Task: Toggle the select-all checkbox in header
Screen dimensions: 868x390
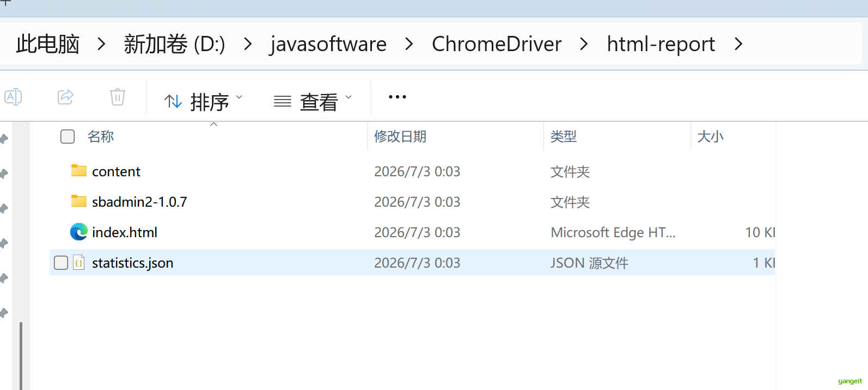Action: pos(68,137)
